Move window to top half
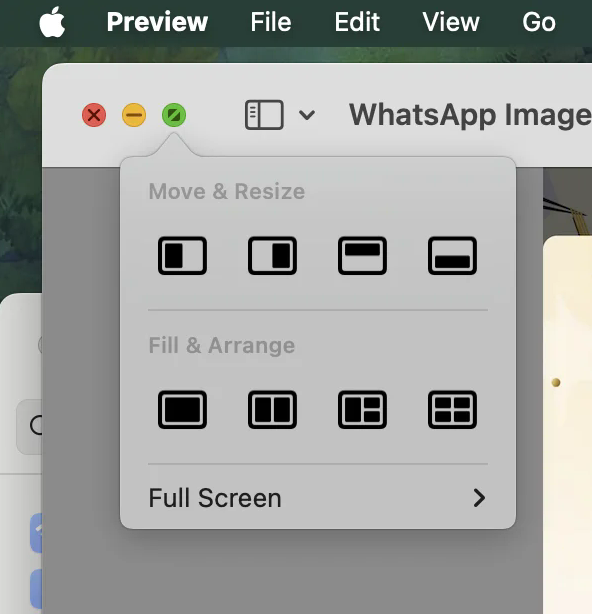This screenshot has height=614, width=592. point(362,256)
